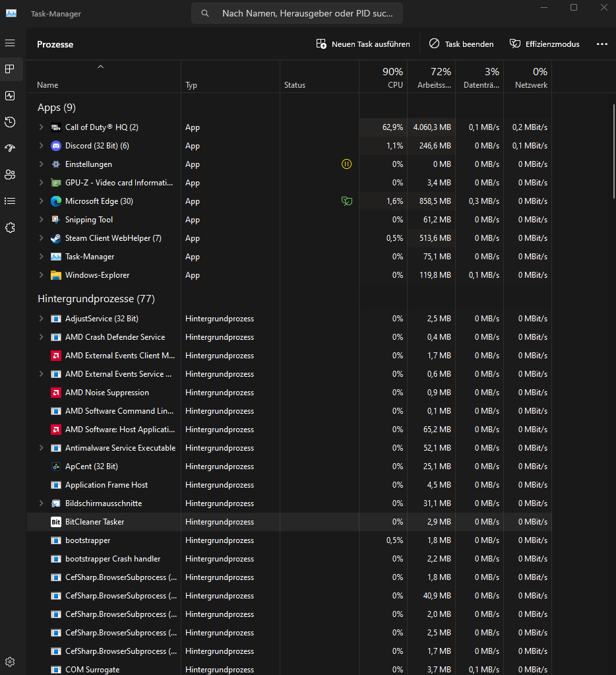This screenshot has width=616, height=675.
Task: Select AMD Software: Host Application row
Action: (x=289, y=430)
